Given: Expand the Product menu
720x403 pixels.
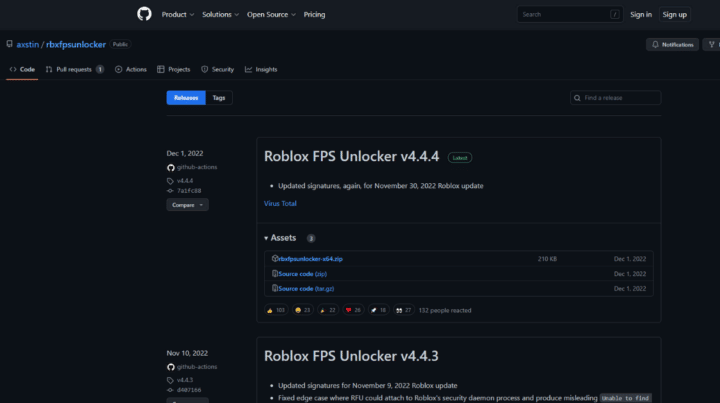Looking at the screenshot, I should tap(178, 15).
